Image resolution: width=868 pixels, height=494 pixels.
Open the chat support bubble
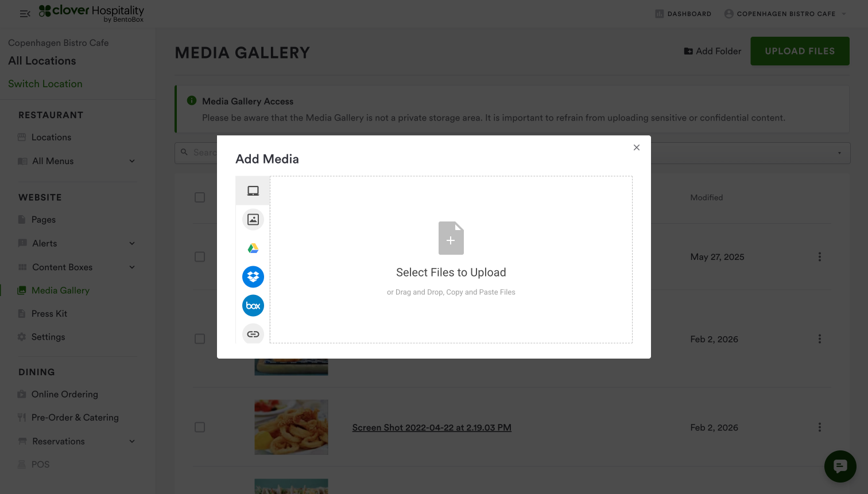tap(840, 466)
